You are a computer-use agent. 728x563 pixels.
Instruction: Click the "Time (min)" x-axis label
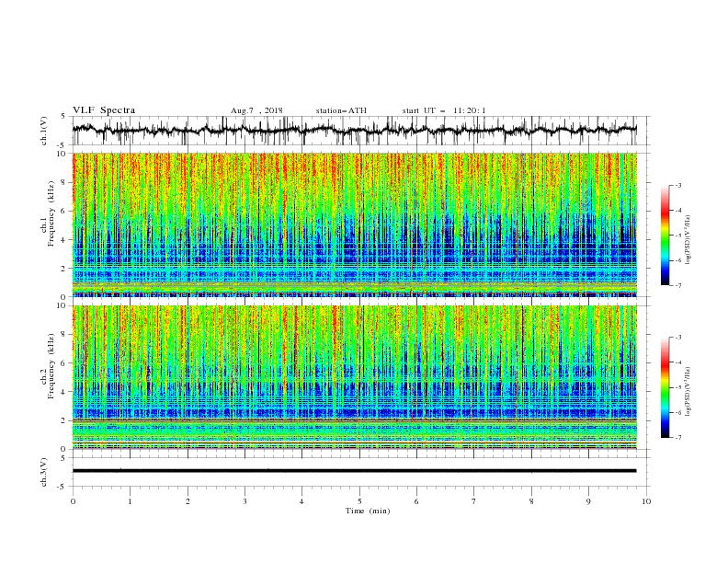pyautogui.click(x=368, y=511)
